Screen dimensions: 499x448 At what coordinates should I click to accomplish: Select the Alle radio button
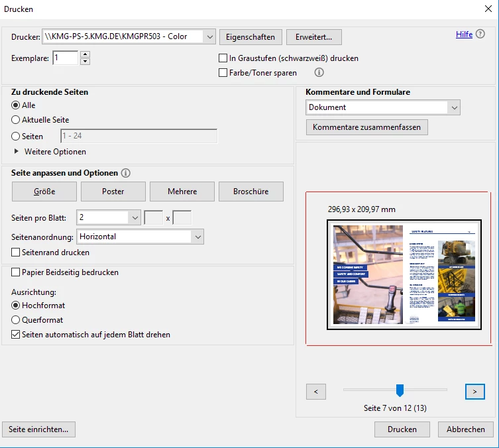pyautogui.click(x=15, y=105)
